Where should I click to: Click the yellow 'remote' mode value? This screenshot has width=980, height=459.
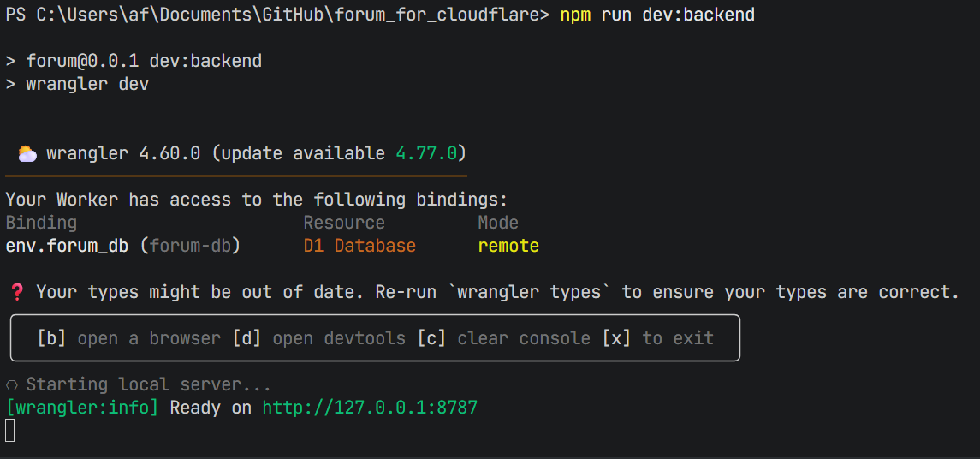[x=508, y=246]
